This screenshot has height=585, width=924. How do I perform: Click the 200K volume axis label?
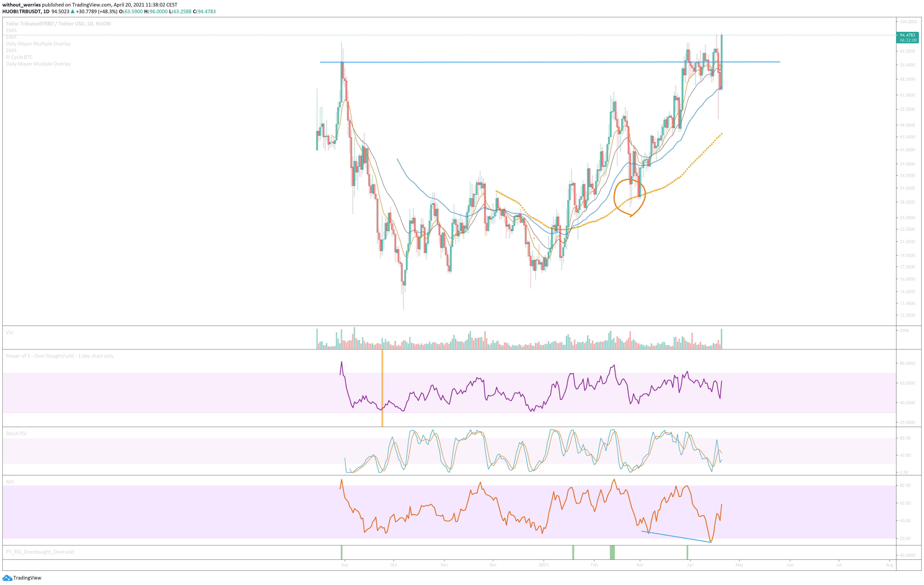904,331
